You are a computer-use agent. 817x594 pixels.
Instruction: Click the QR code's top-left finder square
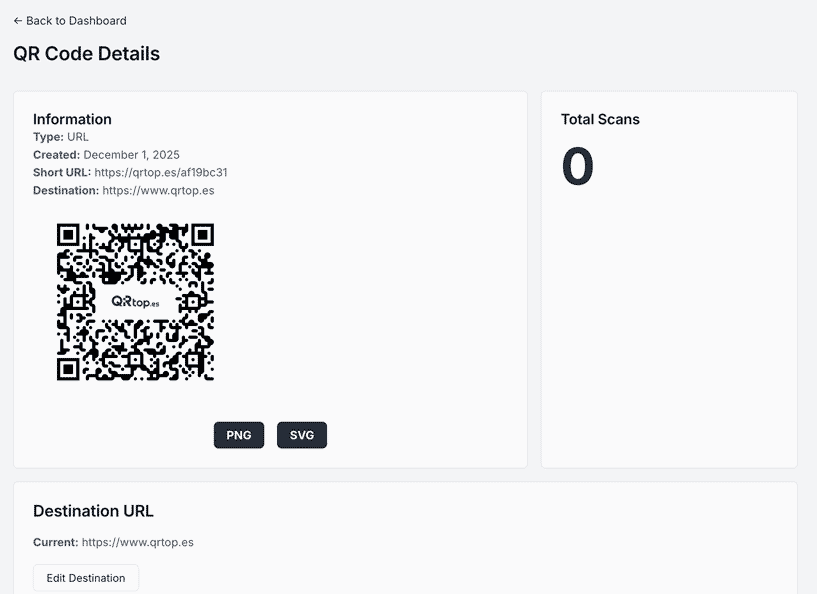68,235
